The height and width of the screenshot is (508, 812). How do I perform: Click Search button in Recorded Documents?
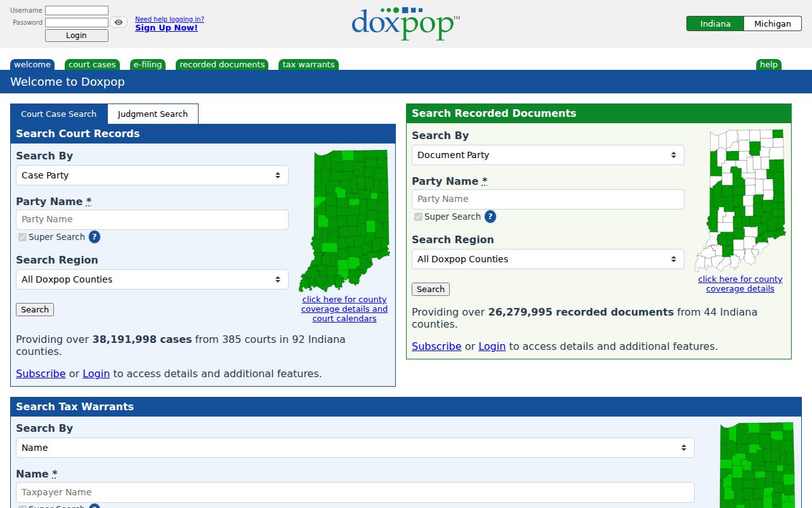point(431,290)
